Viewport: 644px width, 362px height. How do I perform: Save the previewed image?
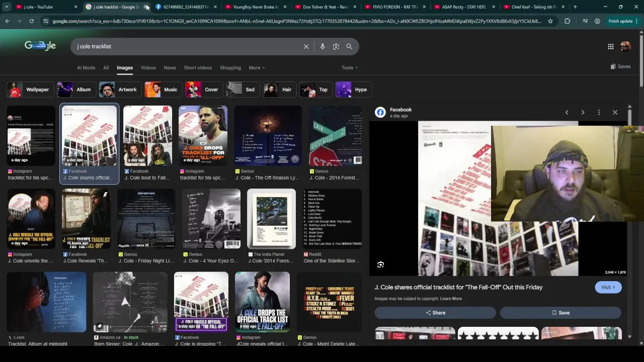pyautogui.click(x=560, y=313)
